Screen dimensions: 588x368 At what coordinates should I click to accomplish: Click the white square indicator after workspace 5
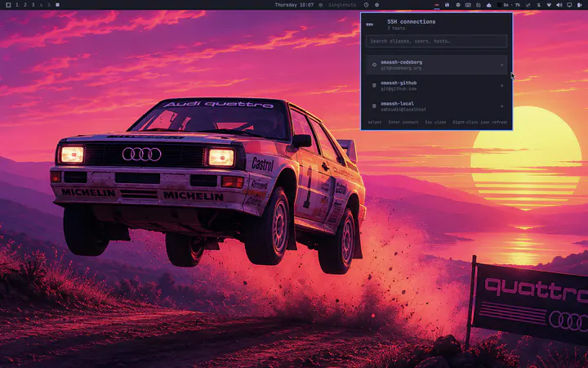[57, 5]
